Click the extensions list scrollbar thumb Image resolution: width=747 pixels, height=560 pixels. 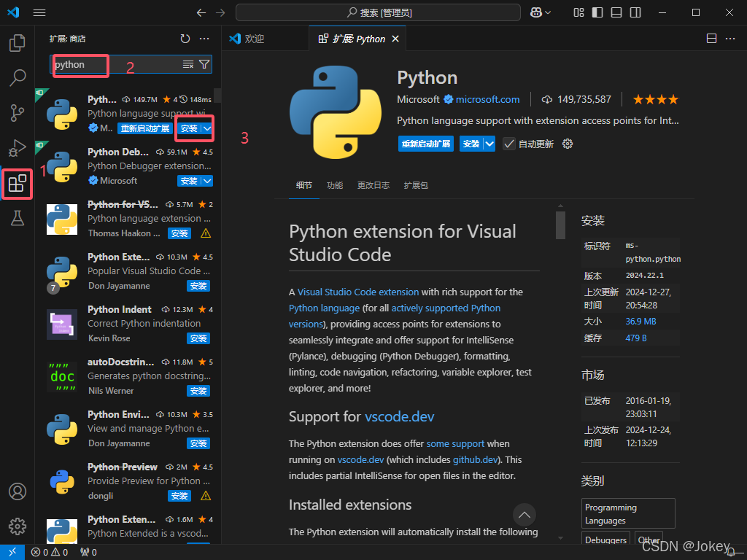[217, 96]
